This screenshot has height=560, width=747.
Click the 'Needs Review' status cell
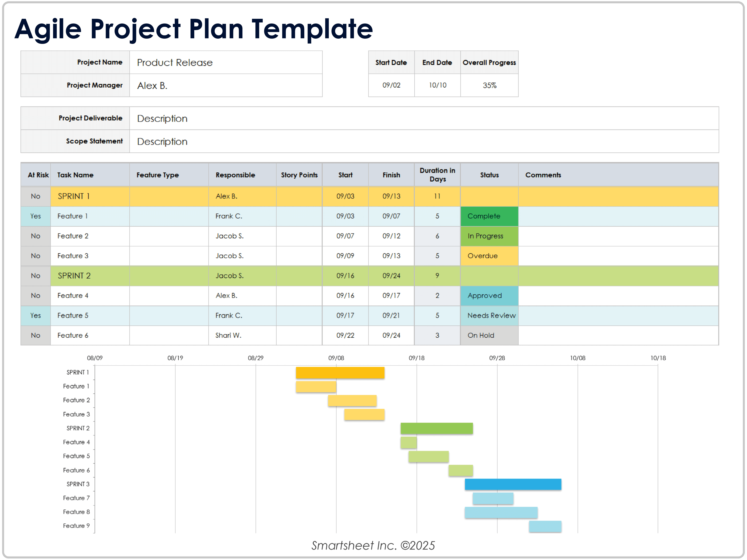(x=489, y=315)
